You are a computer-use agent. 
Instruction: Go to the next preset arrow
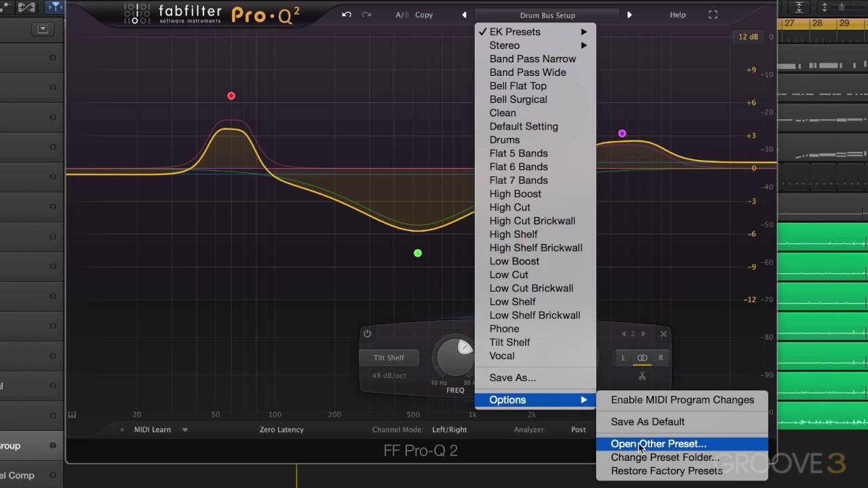[629, 15]
